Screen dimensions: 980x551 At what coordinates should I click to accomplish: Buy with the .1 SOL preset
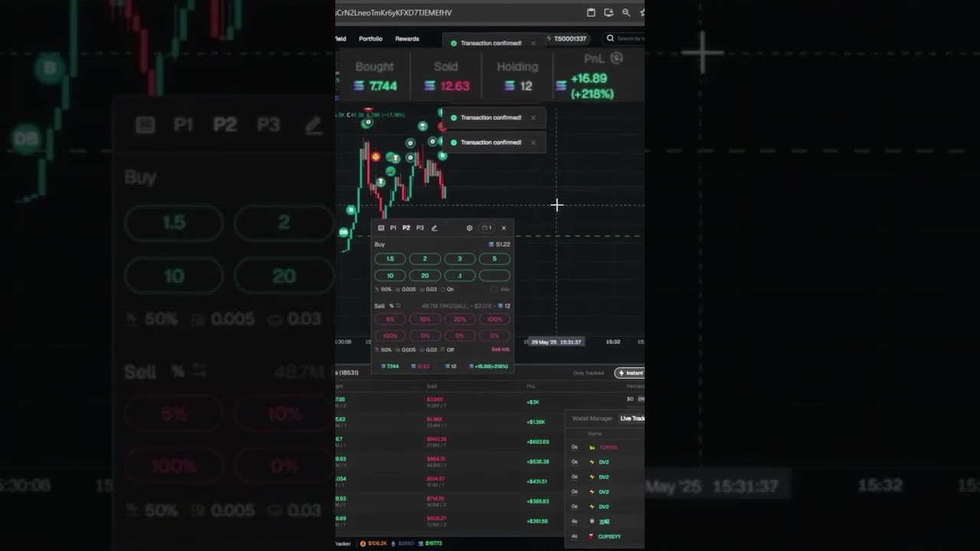[459, 275]
